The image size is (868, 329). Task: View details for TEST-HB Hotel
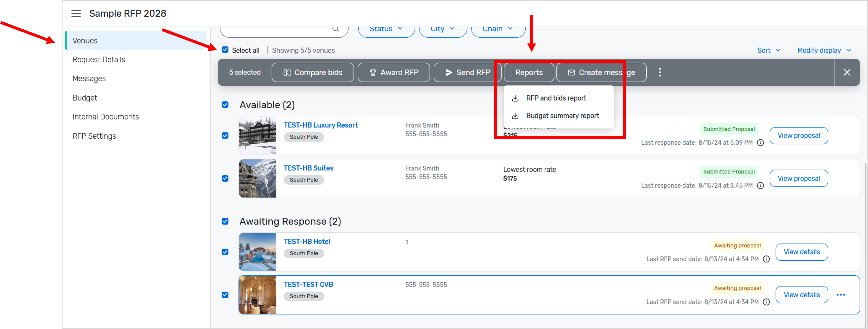pos(802,252)
